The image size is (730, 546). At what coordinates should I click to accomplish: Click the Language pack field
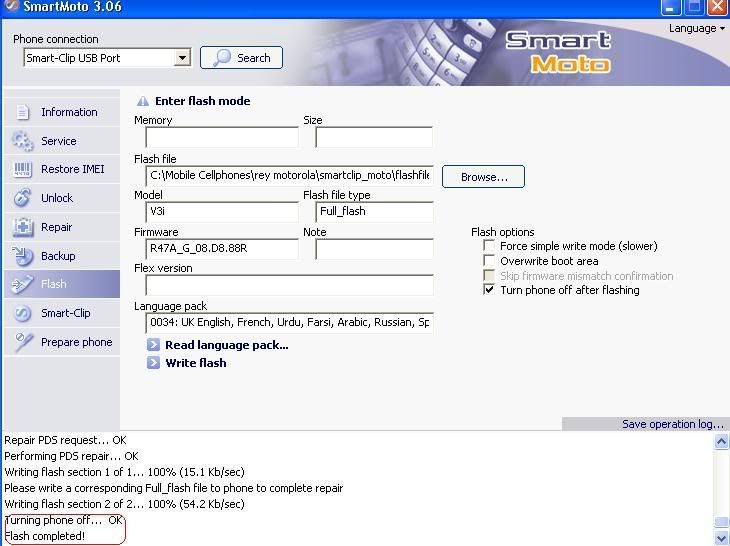[290, 323]
